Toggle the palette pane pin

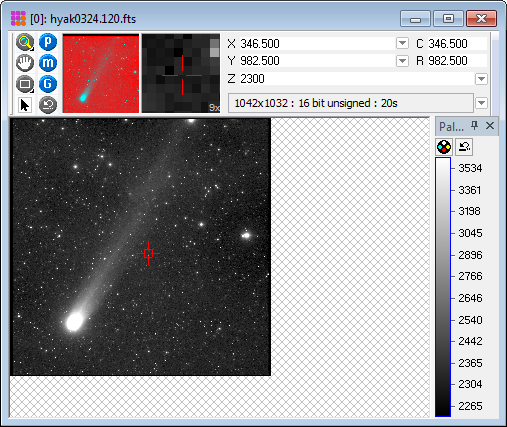(x=474, y=126)
